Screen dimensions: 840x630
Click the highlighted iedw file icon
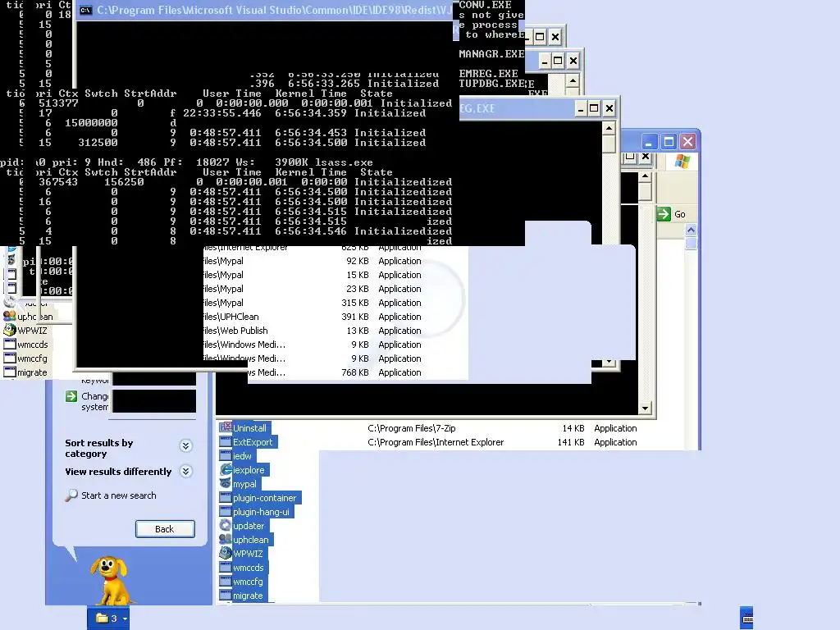pos(226,455)
